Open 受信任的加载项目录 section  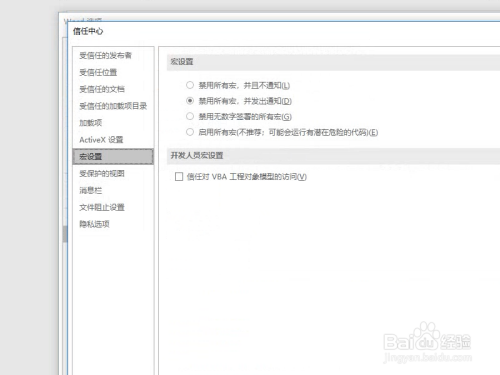click(113, 106)
